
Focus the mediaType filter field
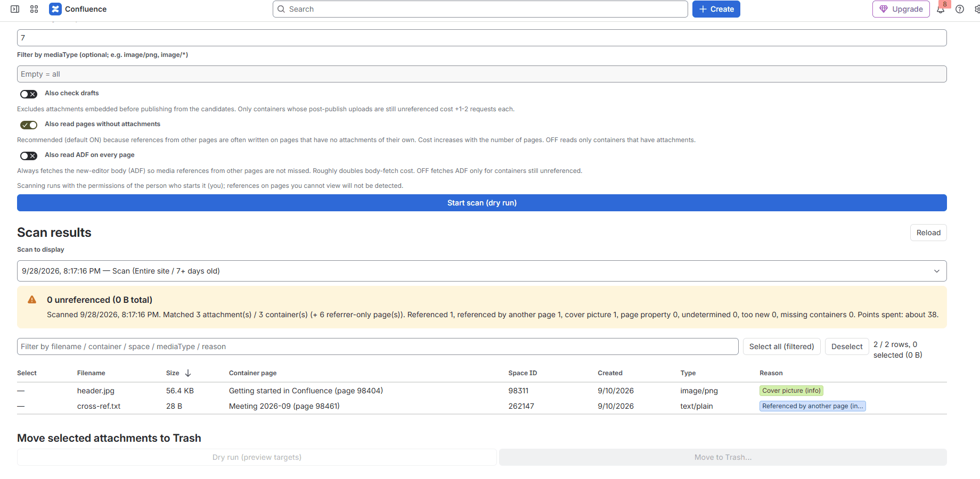(x=482, y=74)
